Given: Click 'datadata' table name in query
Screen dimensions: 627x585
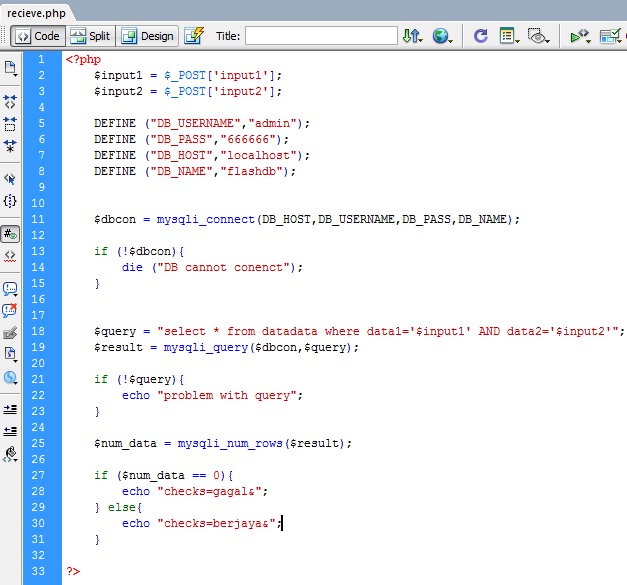Looking at the screenshot, I should pos(290,331).
